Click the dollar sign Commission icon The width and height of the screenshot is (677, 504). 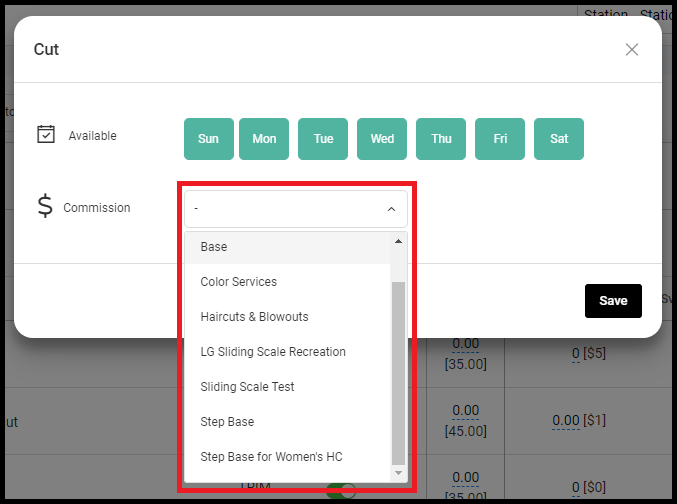pos(45,206)
